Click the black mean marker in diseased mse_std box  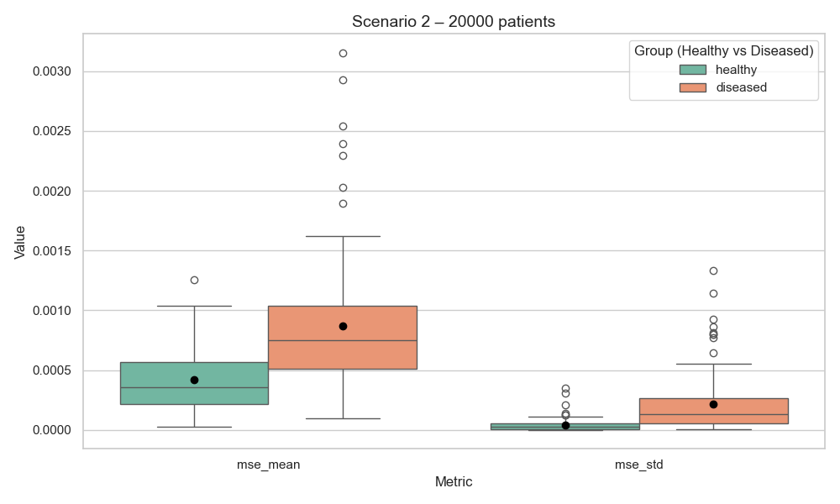point(713,404)
